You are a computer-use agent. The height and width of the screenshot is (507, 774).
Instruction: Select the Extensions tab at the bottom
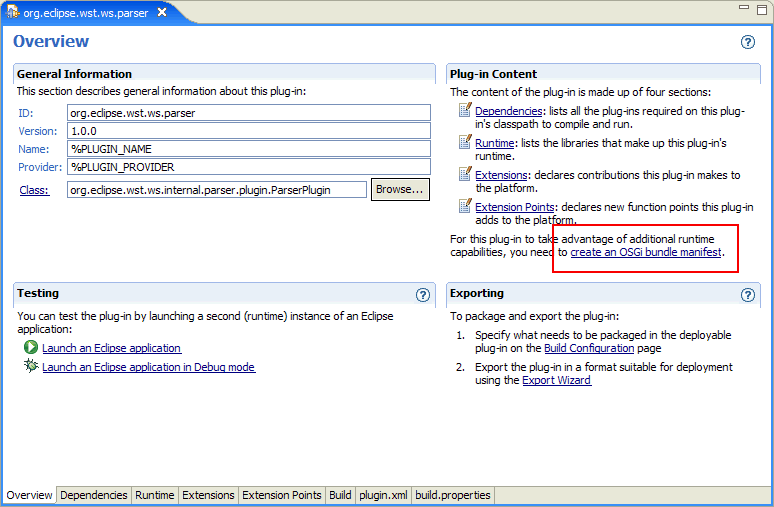[x=208, y=495]
